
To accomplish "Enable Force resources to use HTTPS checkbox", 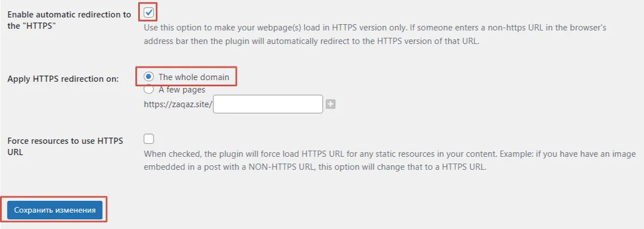I will pos(149,139).
